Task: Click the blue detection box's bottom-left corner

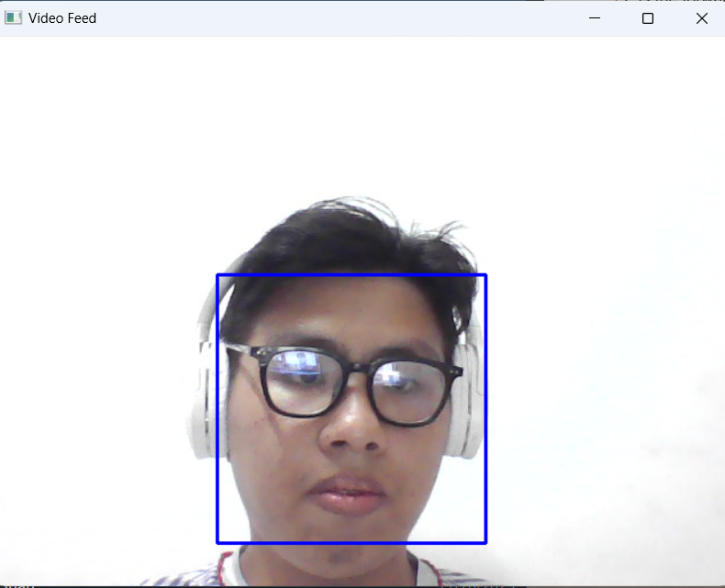Action: [x=217, y=542]
